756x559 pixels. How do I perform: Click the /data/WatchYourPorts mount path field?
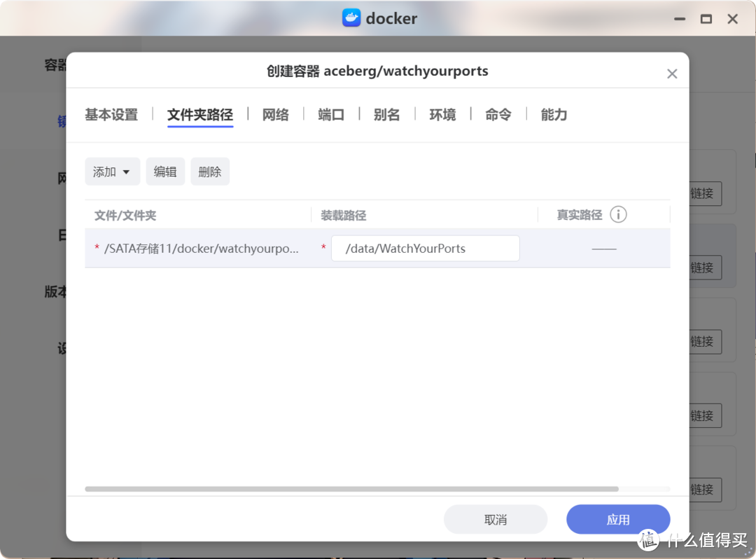click(425, 248)
